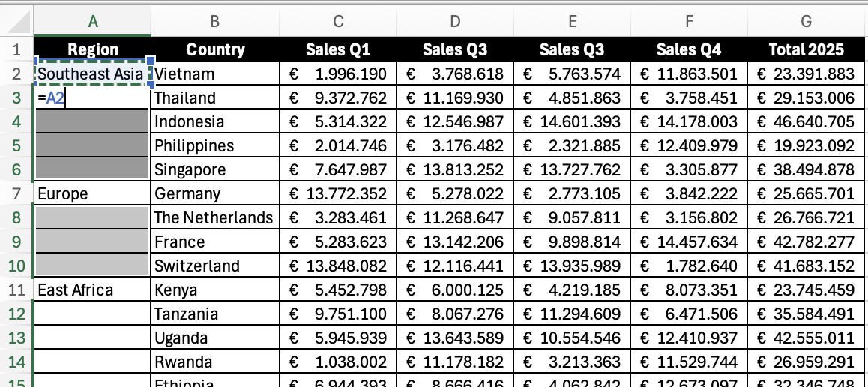The height and width of the screenshot is (387, 868).
Task: Click the "The Netherlands" country cell
Action: (214, 218)
